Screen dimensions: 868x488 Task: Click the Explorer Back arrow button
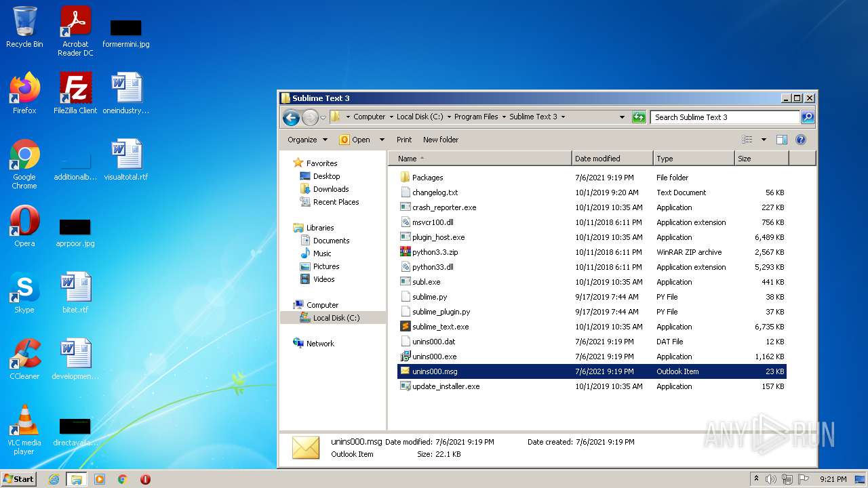(291, 117)
